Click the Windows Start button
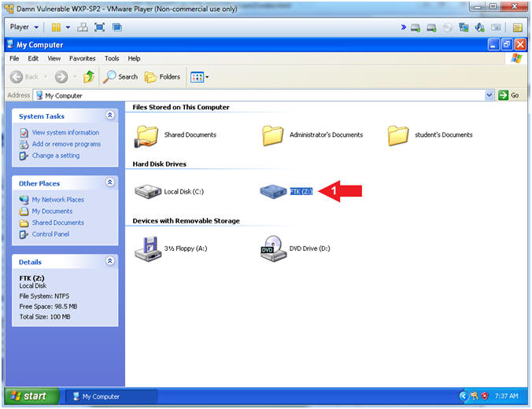 point(31,396)
